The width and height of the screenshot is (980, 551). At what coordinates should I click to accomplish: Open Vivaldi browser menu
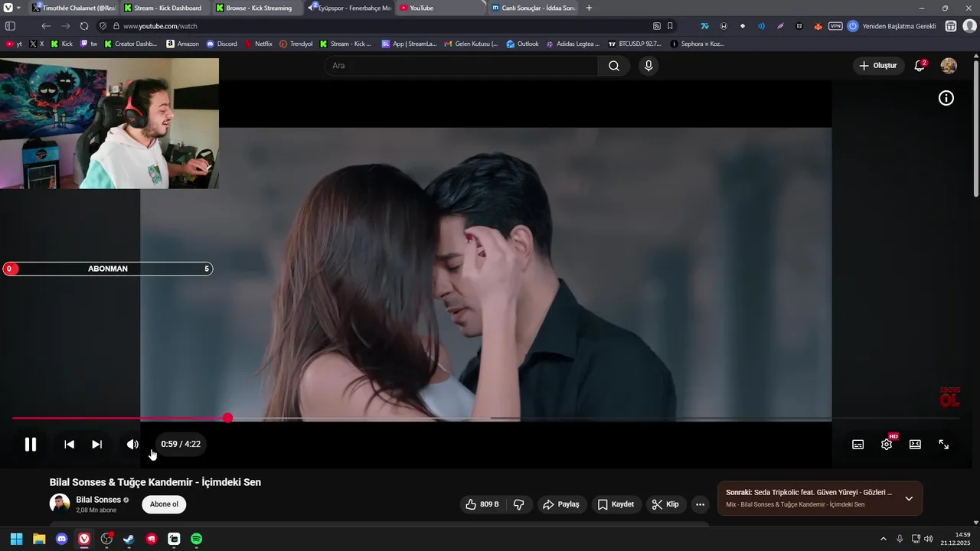[8, 8]
